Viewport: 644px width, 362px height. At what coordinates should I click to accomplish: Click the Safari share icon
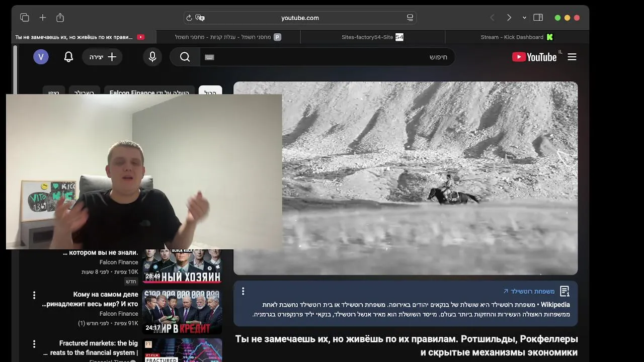[x=60, y=18]
